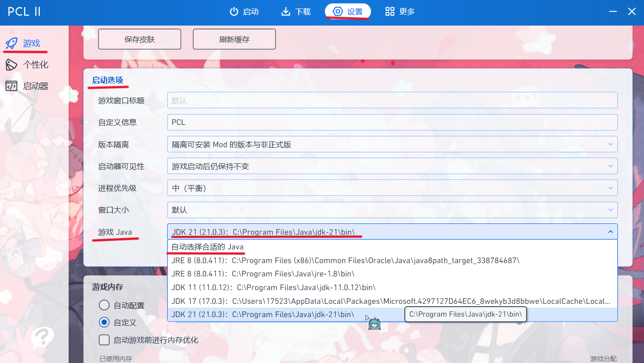This screenshot has height=363, width=644.
Task: Open the 版本隔离 dropdown
Action: [393, 144]
